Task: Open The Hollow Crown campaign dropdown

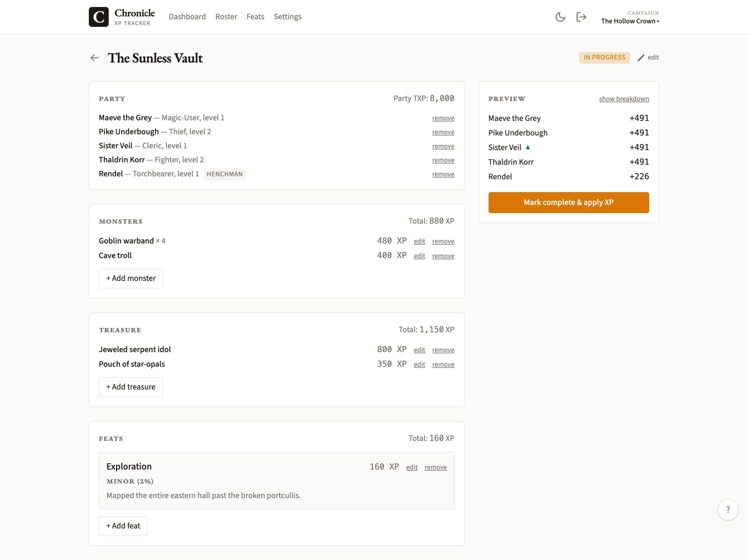Action: coord(630,21)
